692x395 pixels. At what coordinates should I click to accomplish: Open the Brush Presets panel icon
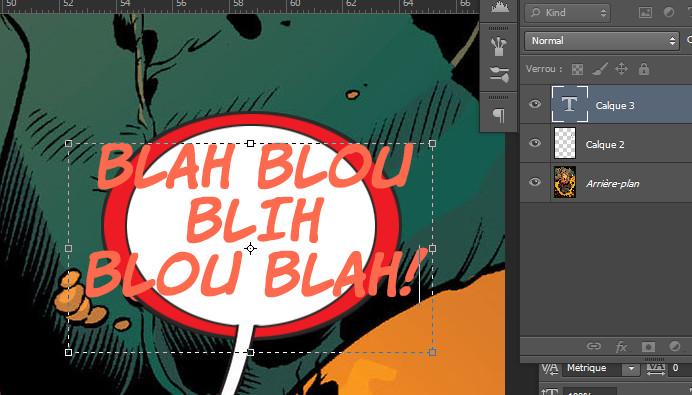click(x=499, y=45)
